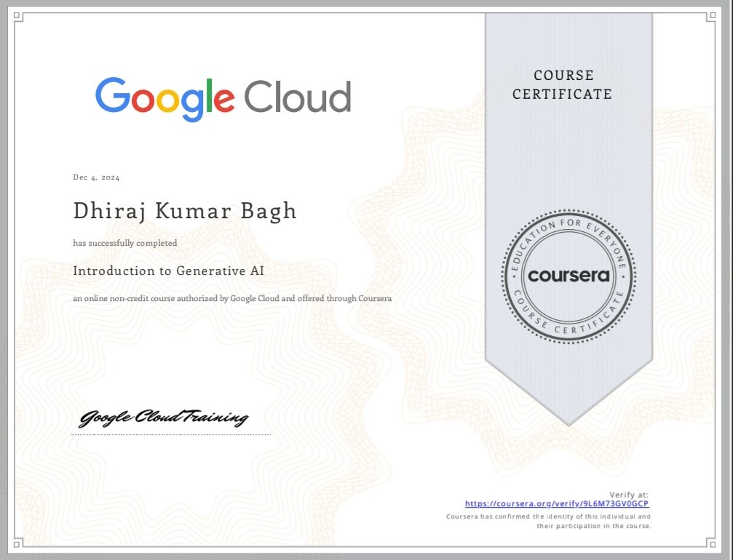Click the identity confirmation statement text
733x560 pixels.
tap(548, 521)
